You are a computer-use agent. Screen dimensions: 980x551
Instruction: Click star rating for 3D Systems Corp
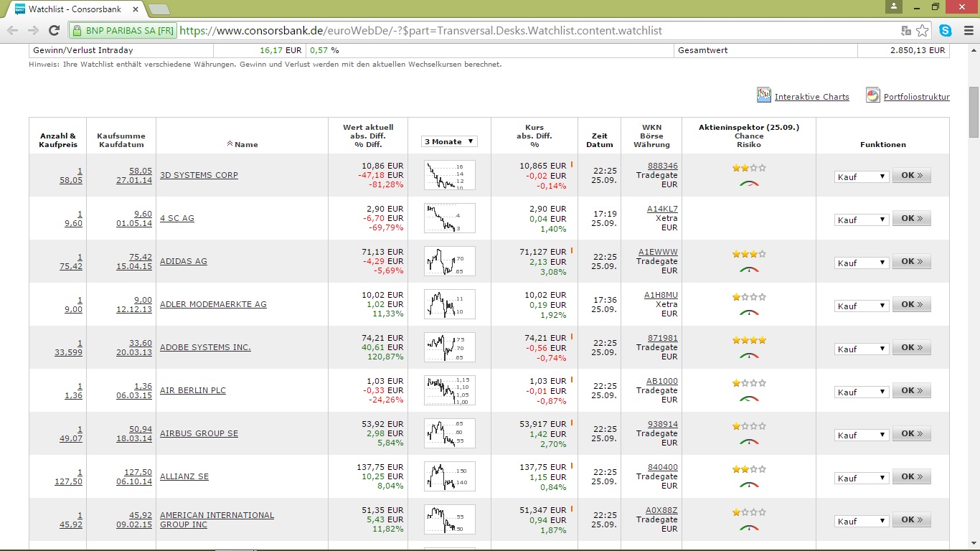[x=749, y=168]
